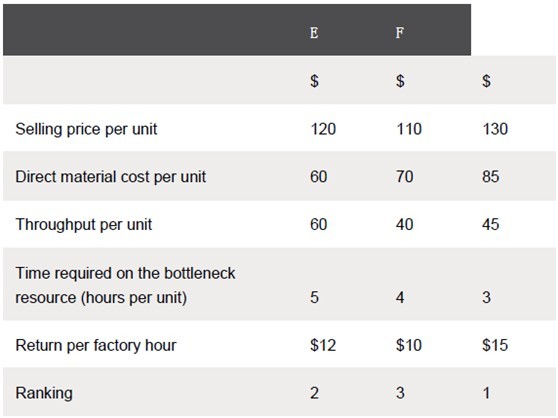
Task: Click selling price value 130
Action: (x=495, y=129)
